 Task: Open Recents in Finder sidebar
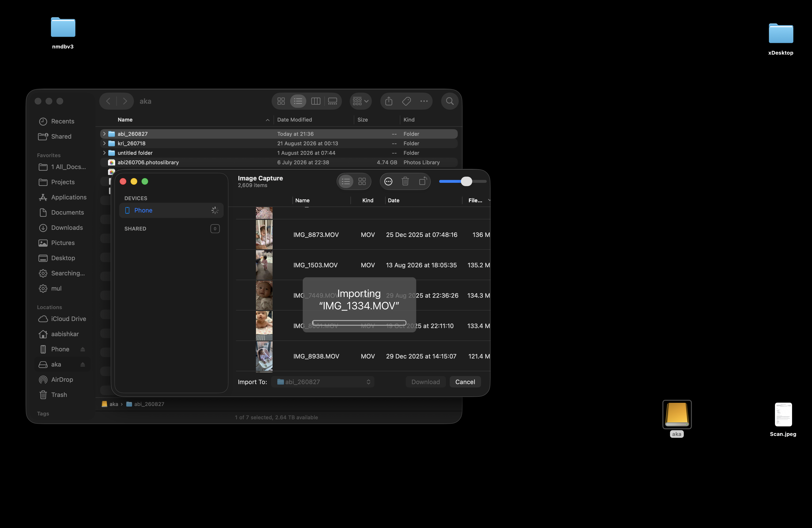(62, 121)
